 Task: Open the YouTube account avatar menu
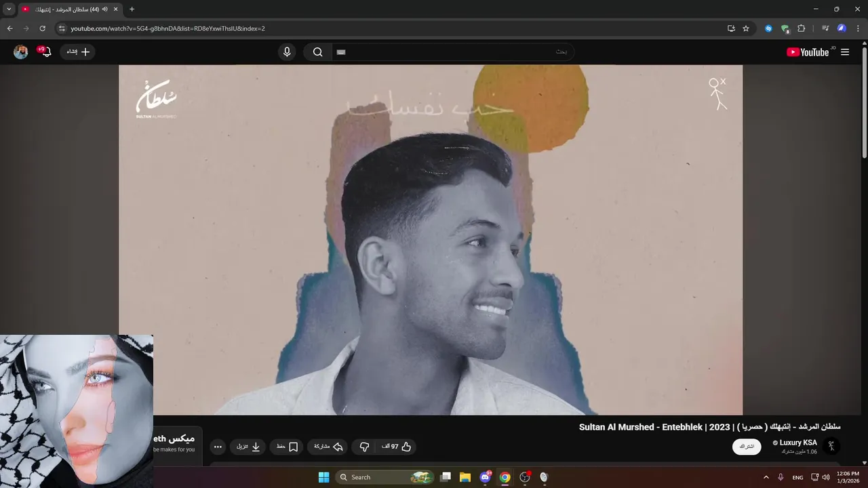coord(21,52)
